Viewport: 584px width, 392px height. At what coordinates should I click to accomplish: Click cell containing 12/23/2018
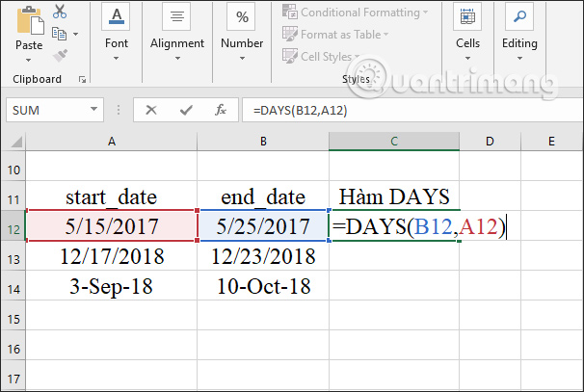click(x=263, y=256)
